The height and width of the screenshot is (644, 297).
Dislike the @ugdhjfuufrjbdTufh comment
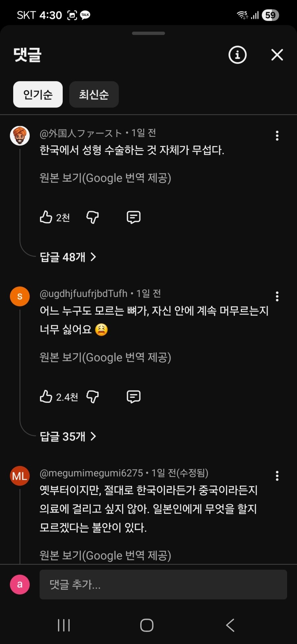(x=92, y=397)
